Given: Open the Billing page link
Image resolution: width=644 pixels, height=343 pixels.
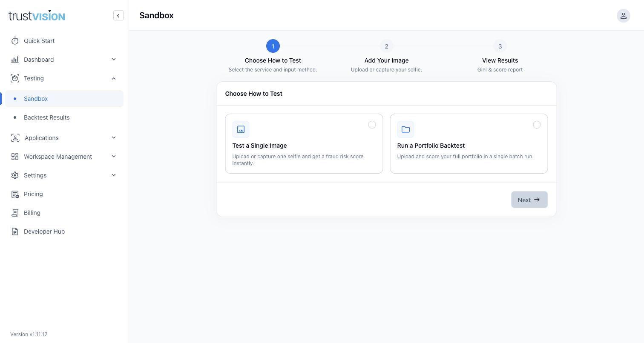Looking at the screenshot, I should pos(64,213).
